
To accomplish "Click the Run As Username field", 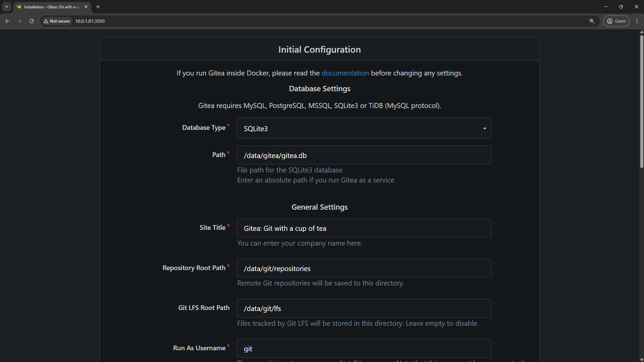I will coord(364,348).
